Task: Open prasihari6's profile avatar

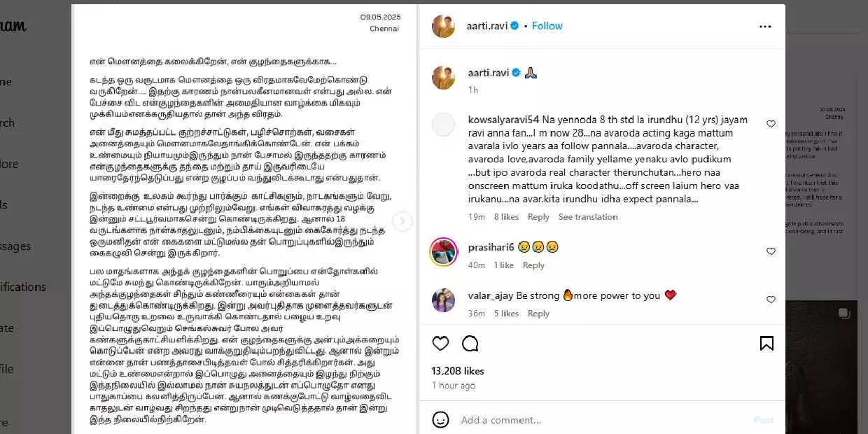Action: (x=444, y=252)
